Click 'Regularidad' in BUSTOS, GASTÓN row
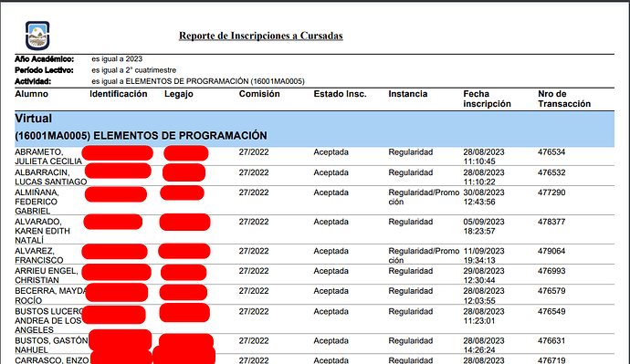 tap(411, 340)
